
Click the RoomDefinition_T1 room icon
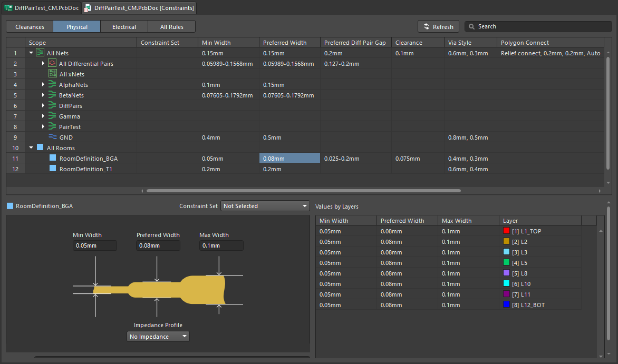point(52,169)
